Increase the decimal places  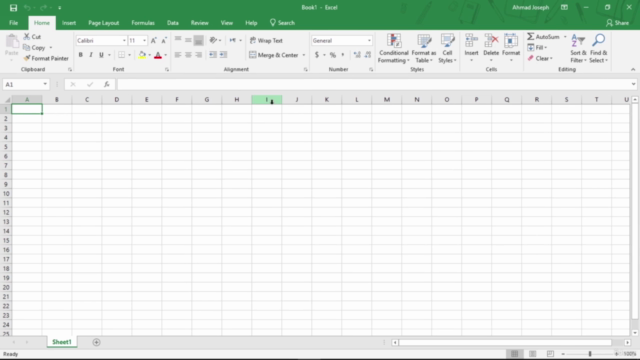(357, 55)
